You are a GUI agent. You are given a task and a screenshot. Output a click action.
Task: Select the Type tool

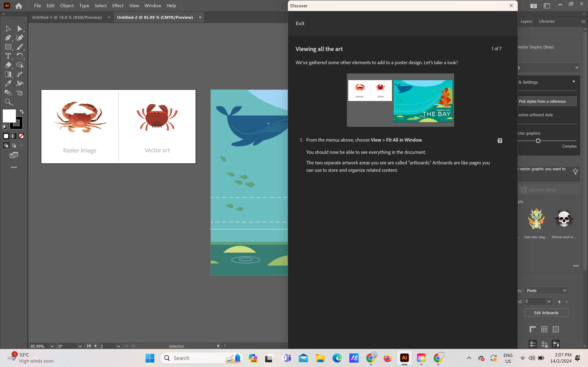[8, 56]
